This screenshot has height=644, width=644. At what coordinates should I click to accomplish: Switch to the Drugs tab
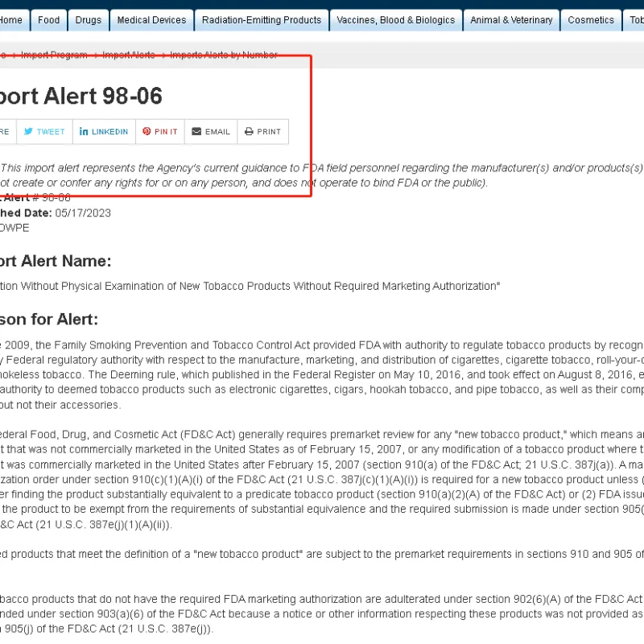click(x=89, y=20)
